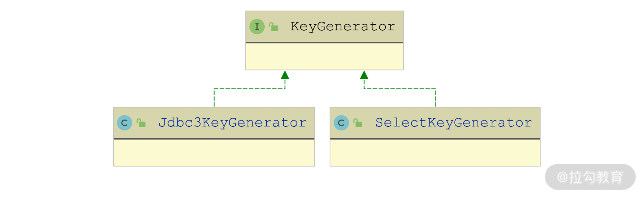Image resolution: width=644 pixels, height=198 pixels.
Task: Click the right green arrowhead under KeyGenerator
Action: [364, 75]
